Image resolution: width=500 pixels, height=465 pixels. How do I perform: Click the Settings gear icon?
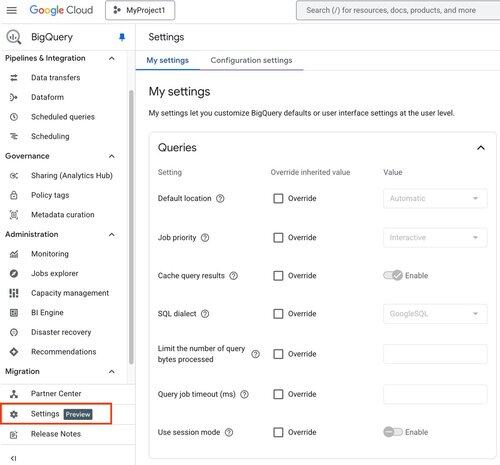14,414
